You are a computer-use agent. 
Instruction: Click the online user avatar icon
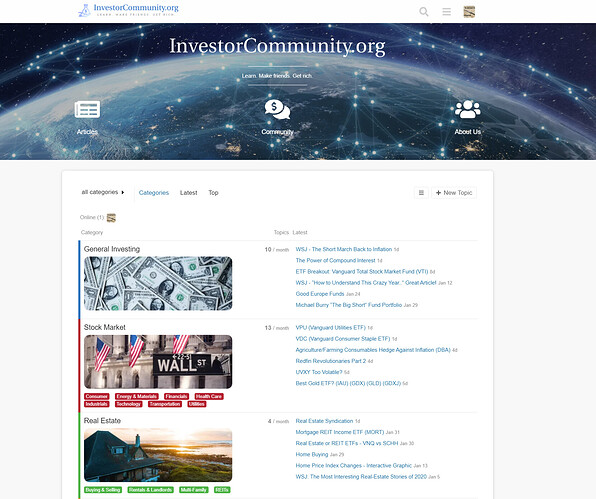111,218
